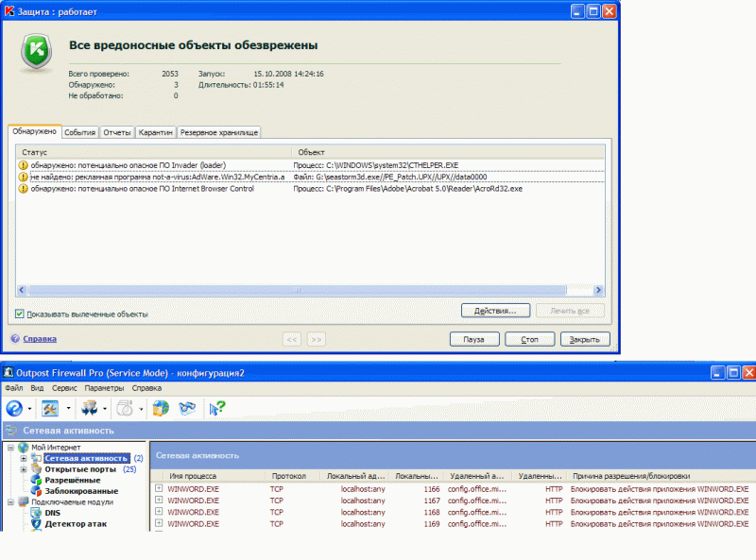Toggle Показывать вылеченные объекты checkbox
The width and height of the screenshot is (756, 560).
pyautogui.click(x=19, y=314)
